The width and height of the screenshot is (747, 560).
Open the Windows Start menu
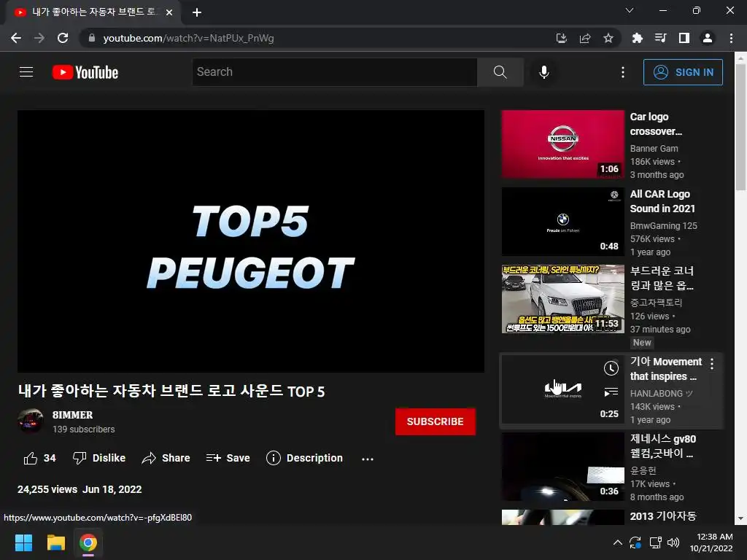(23, 542)
